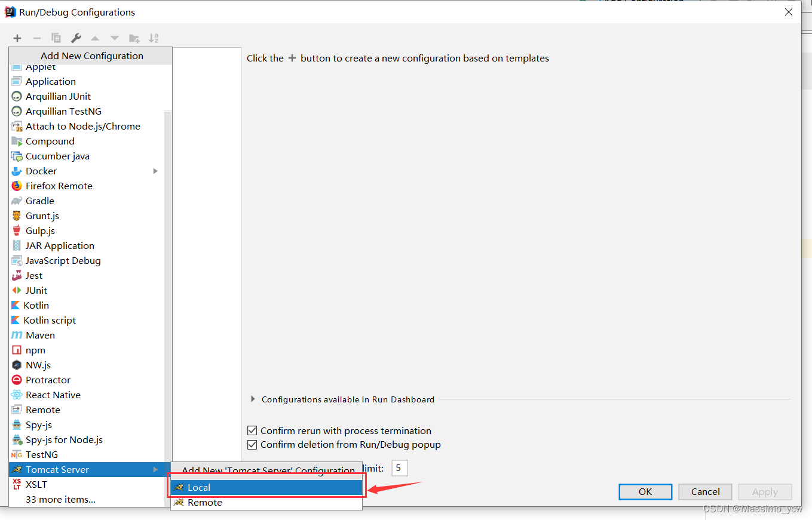Screen dimensions: 812x520
Task: Select Application configuration type
Action: click(x=87, y=81)
